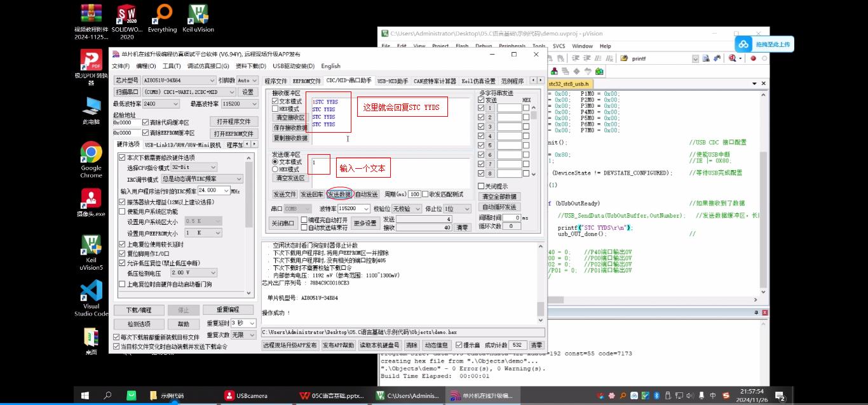Open the 最低波特率 dropdown showing 2400
The image size is (868, 405).
pyautogui.click(x=177, y=104)
